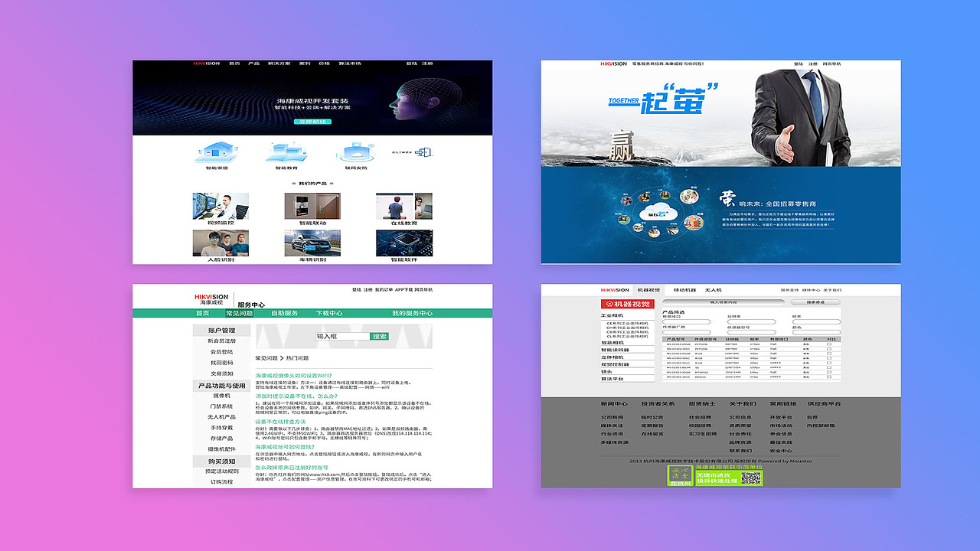This screenshot has width=980, height=551.
Task: Click 网页导航 on Together recruitment page header
Action: [x=832, y=64]
